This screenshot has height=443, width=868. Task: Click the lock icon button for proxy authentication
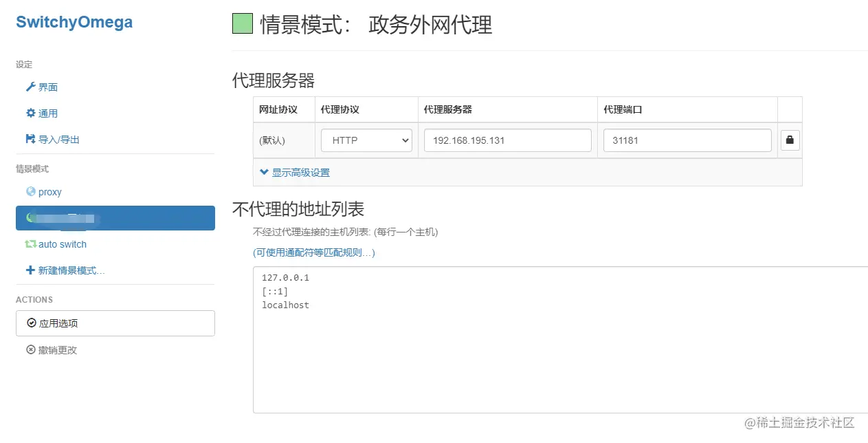[790, 140]
